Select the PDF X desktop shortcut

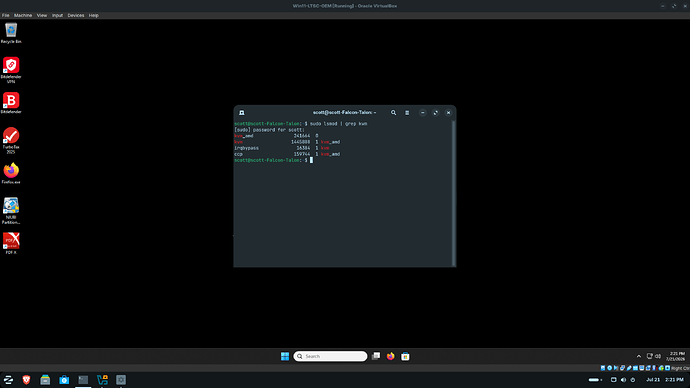point(11,243)
